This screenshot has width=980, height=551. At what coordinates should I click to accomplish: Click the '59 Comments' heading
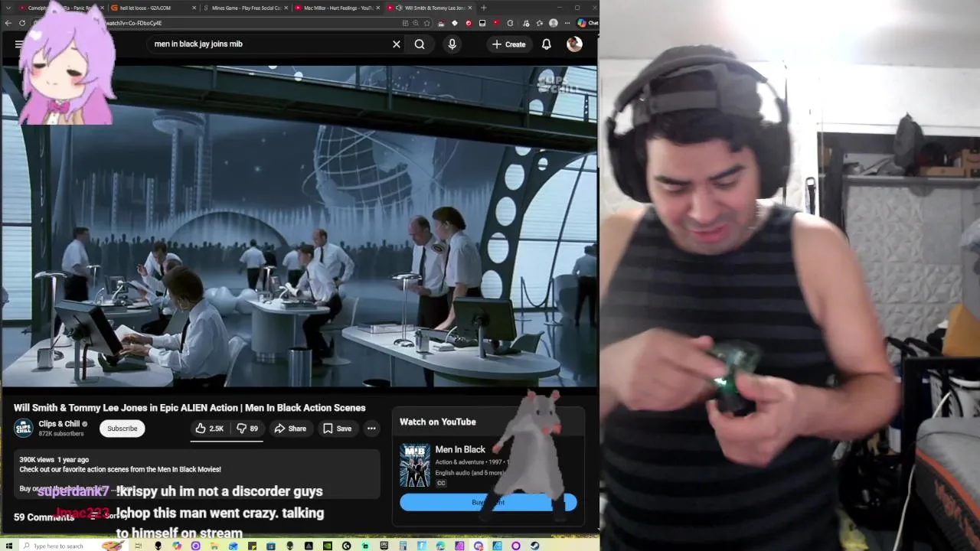click(x=44, y=517)
